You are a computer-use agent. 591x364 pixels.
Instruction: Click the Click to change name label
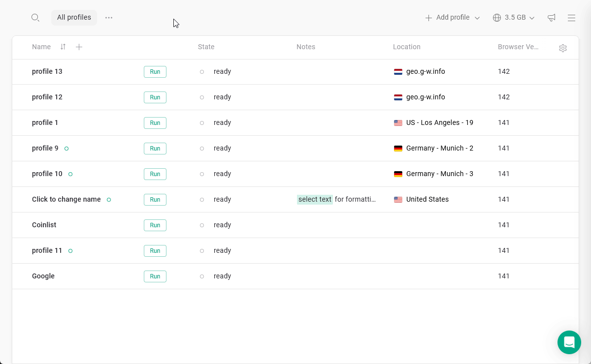(66, 199)
